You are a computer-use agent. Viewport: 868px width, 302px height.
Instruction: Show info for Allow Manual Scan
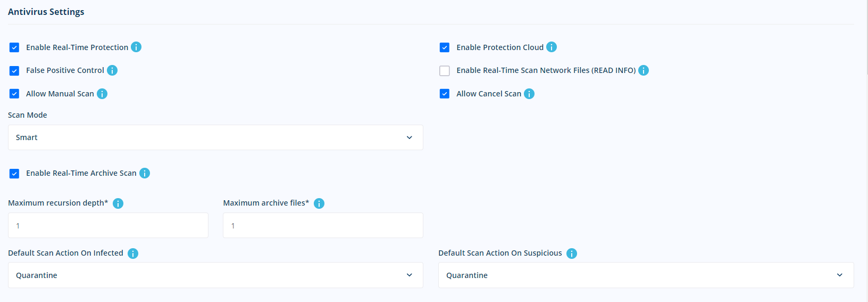click(102, 94)
